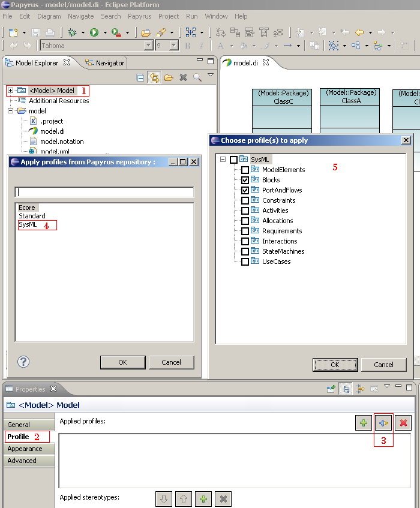
Task: Click the yellow Back arrow icon
Action: pos(359,32)
